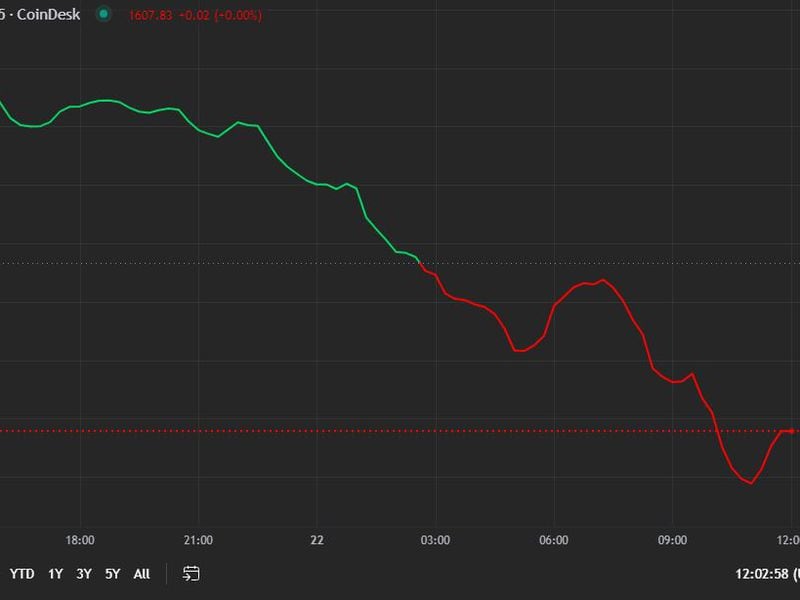This screenshot has height=600, width=800.
Task: Click the 18:00 time axis label
Action: [x=82, y=538]
